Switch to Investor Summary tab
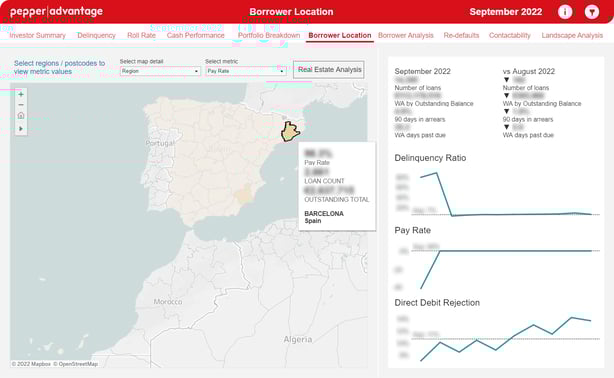 (x=38, y=35)
